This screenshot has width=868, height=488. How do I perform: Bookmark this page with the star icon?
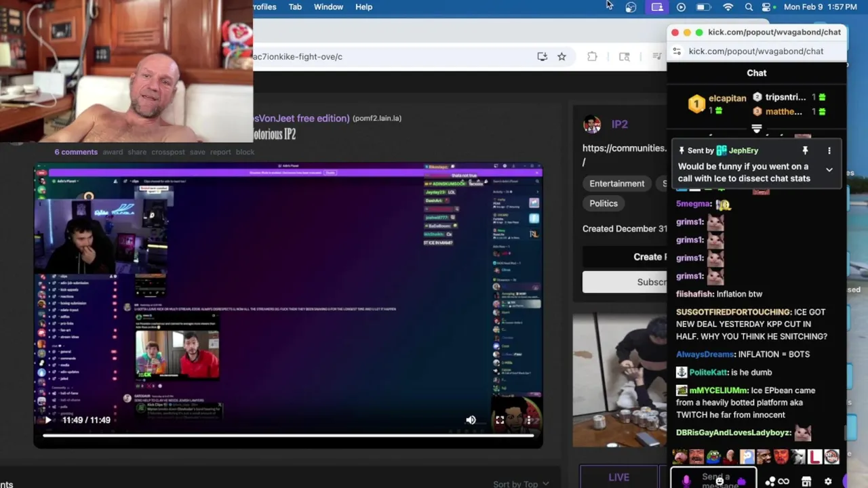561,57
